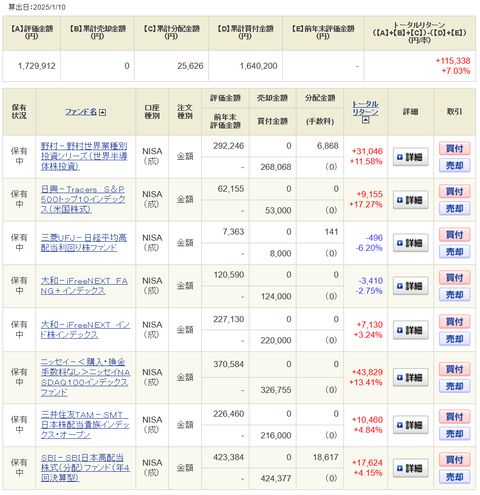
Task: Open the 三菱UFJ 日経平均高配当利回り株ファンド link
Action: pos(84,242)
